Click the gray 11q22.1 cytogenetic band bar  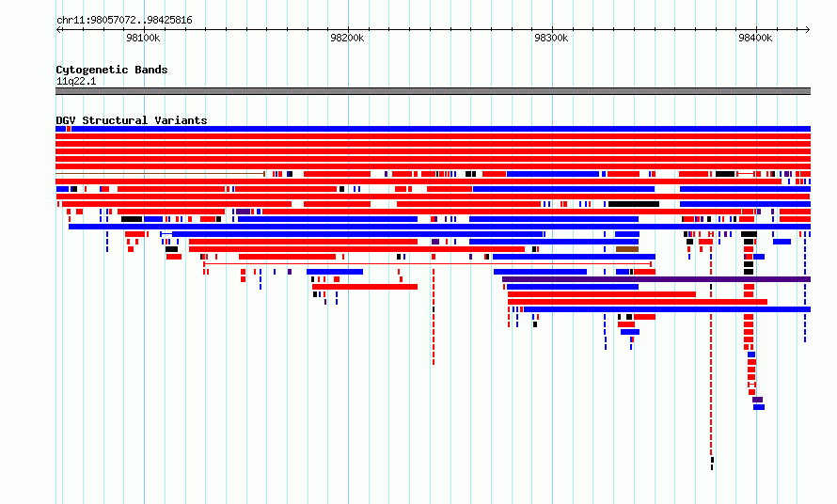point(433,91)
